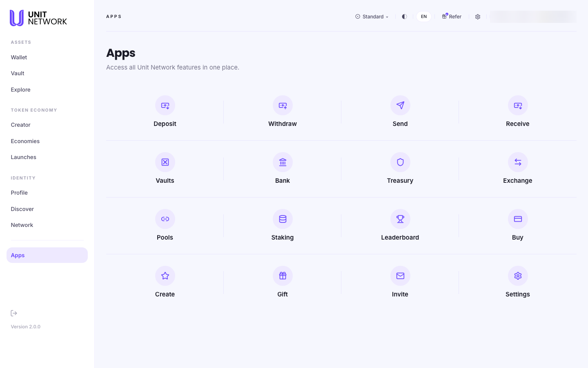Screen dimensions: 588x368
Task: Open the Deposit app icon
Action: click(x=165, y=105)
